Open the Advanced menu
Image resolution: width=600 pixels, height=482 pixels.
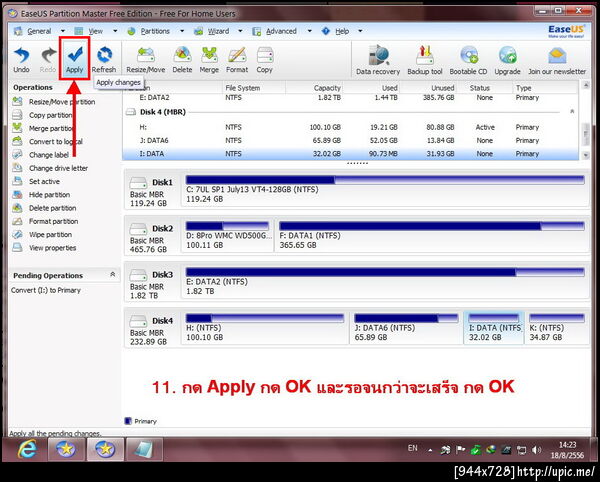pyautogui.click(x=281, y=31)
